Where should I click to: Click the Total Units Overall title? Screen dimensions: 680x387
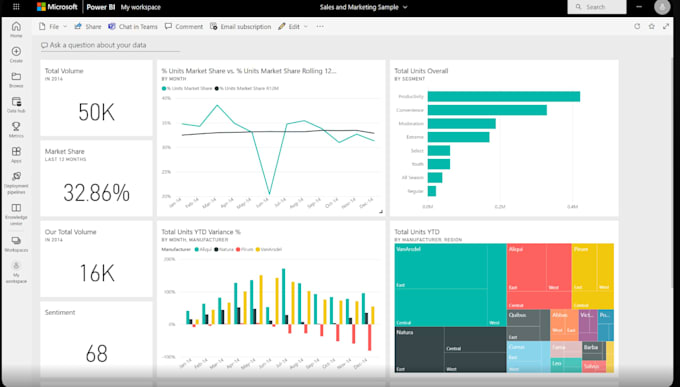421,71
